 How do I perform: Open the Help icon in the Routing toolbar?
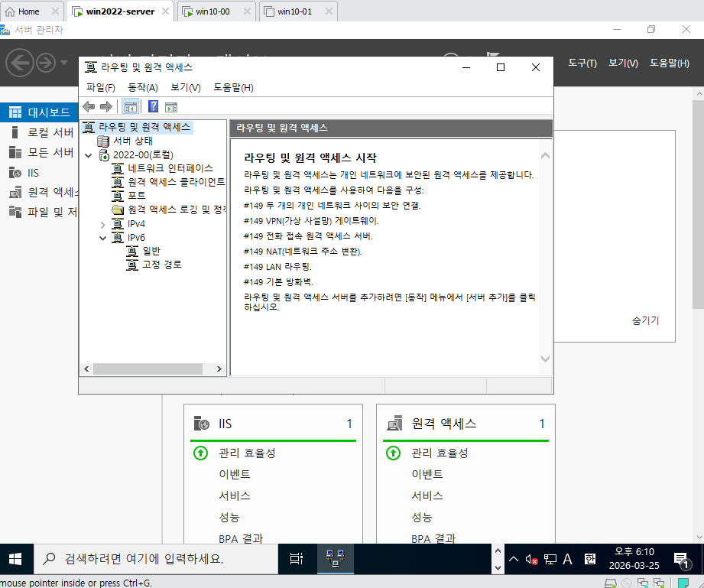[x=153, y=107]
